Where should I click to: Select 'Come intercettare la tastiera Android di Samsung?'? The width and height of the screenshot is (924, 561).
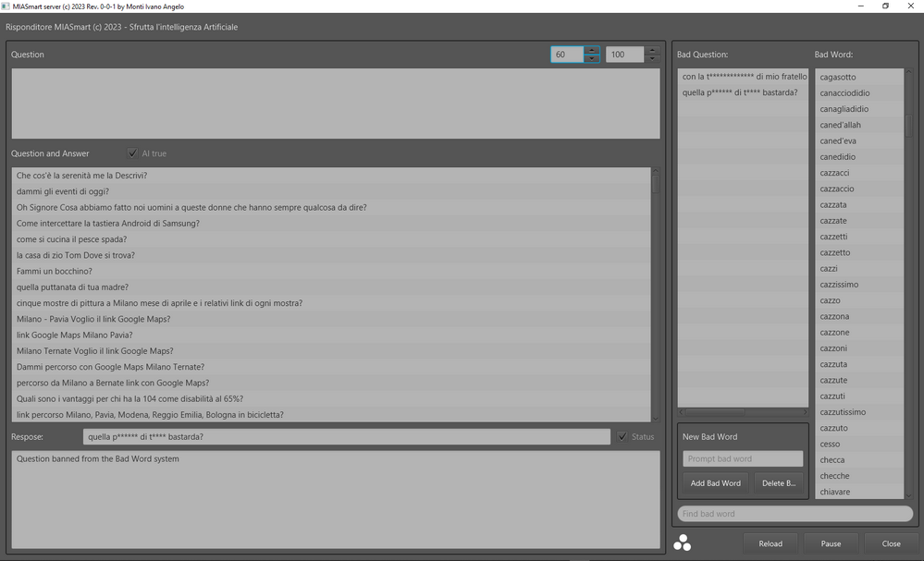(331, 223)
